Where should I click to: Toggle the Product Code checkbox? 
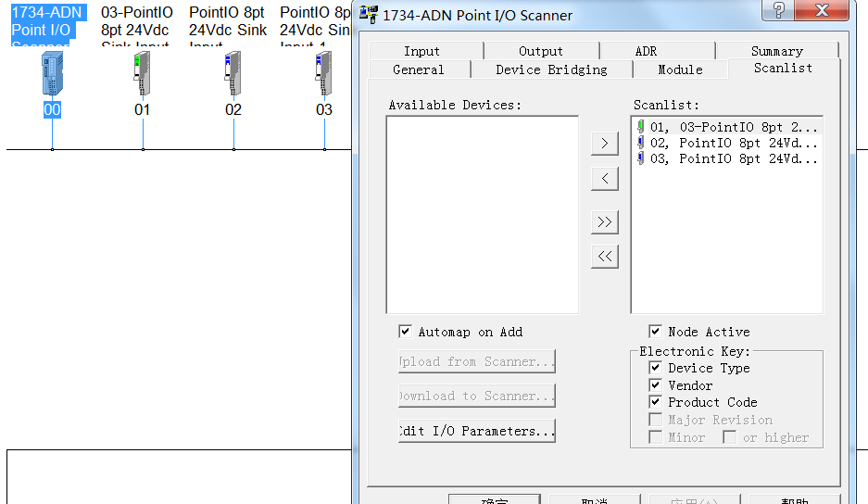(x=655, y=402)
